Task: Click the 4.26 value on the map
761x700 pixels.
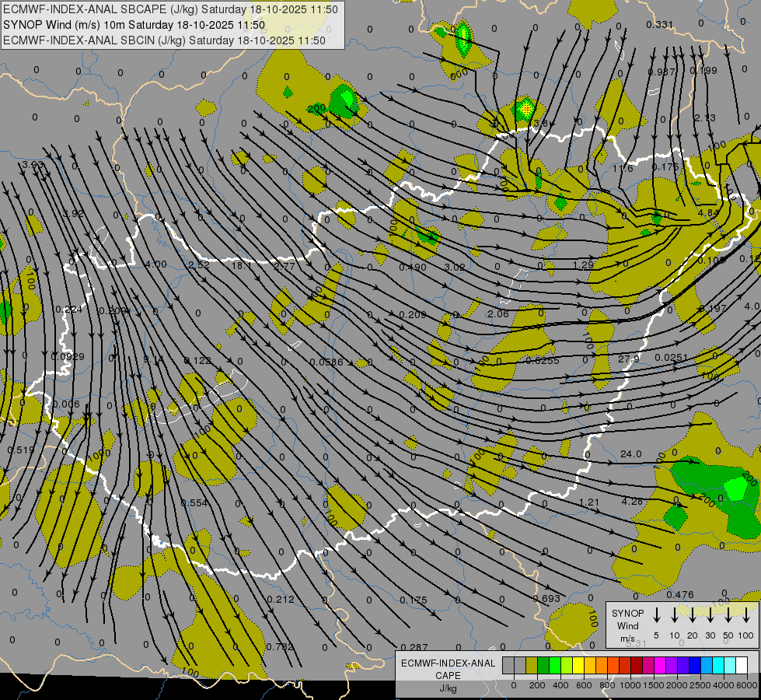Action: [632, 501]
